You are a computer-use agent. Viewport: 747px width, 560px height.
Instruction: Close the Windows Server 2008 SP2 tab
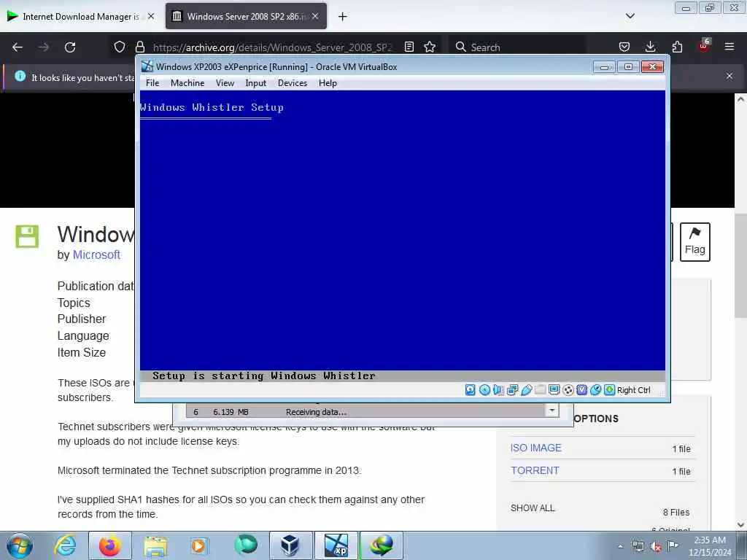315,16
